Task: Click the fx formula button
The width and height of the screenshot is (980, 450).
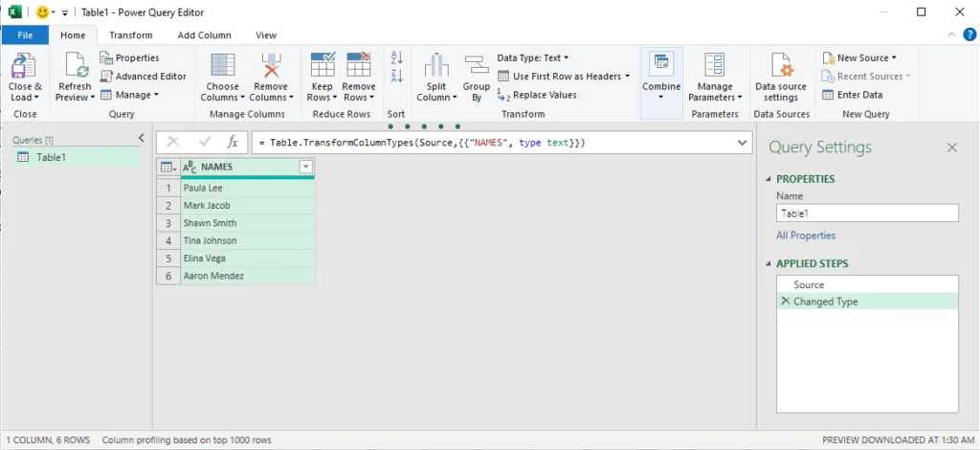Action: [233, 143]
